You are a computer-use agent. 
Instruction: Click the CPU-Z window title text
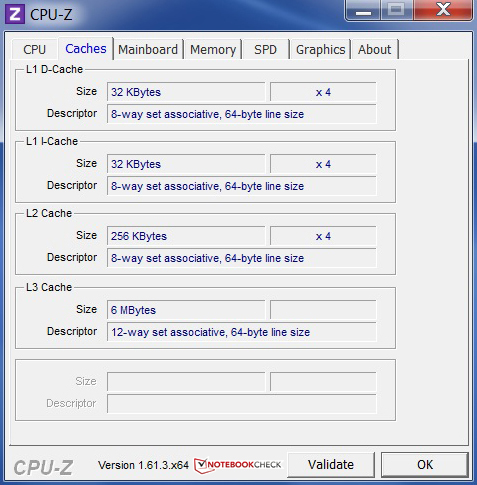coord(51,14)
